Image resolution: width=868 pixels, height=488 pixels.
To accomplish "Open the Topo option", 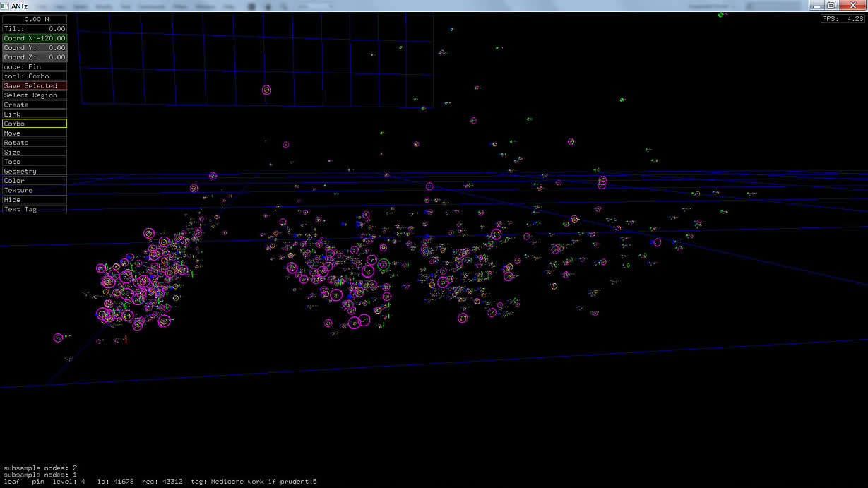I will [35, 162].
